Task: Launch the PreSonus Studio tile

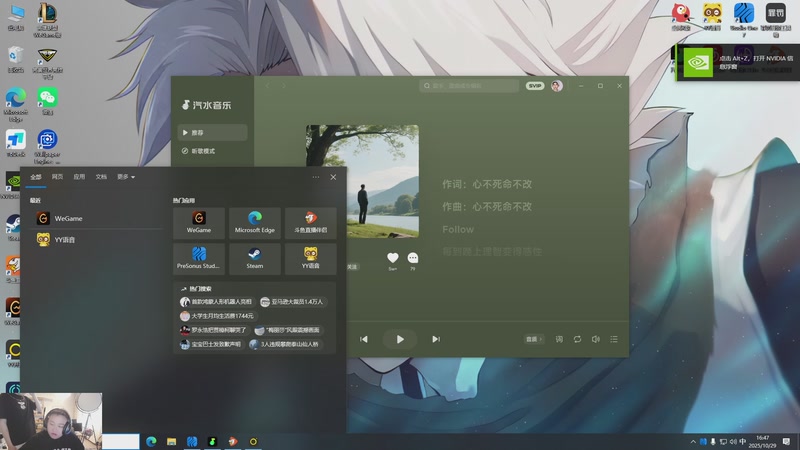Action: 198,259
